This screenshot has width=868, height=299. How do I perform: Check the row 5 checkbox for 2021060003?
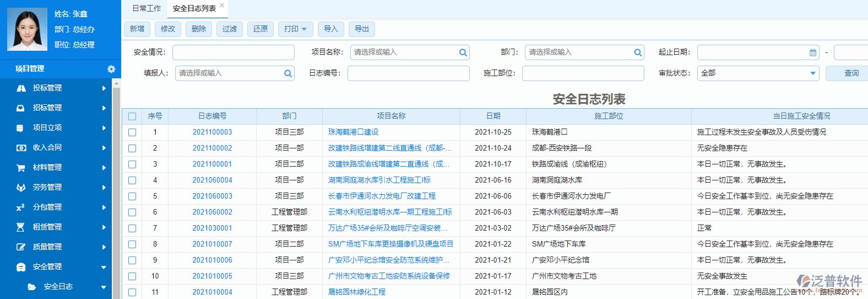click(132, 196)
